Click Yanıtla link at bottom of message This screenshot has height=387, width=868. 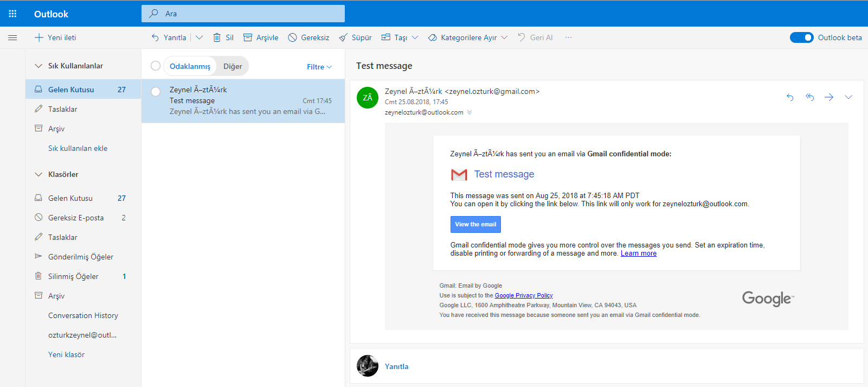pyautogui.click(x=396, y=366)
